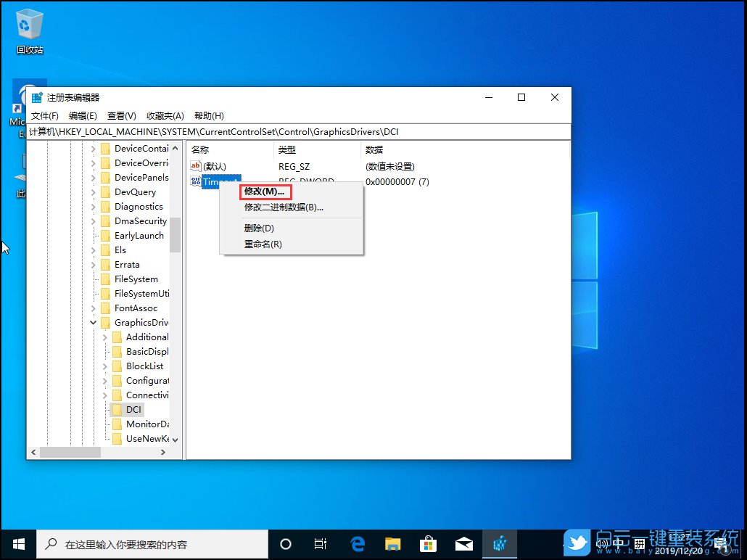Open Twitter from the taskbar
The width and height of the screenshot is (747, 560).
click(x=575, y=543)
